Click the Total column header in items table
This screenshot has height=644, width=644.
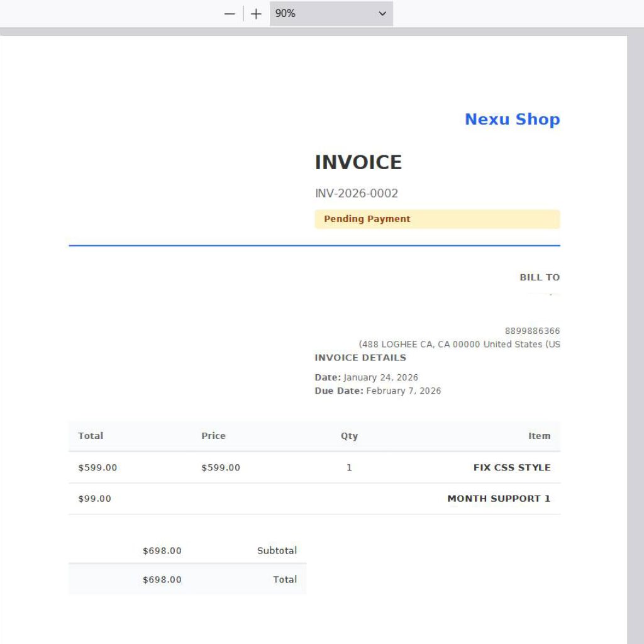[x=91, y=436]
